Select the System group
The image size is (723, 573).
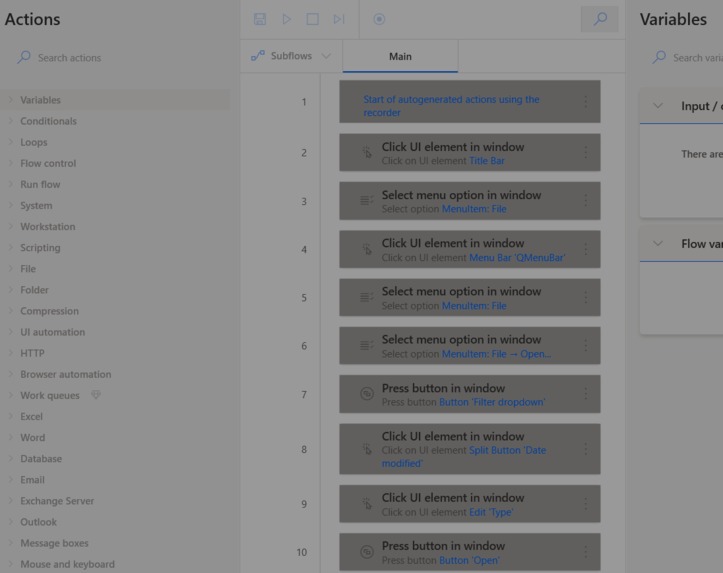[36, 206]
